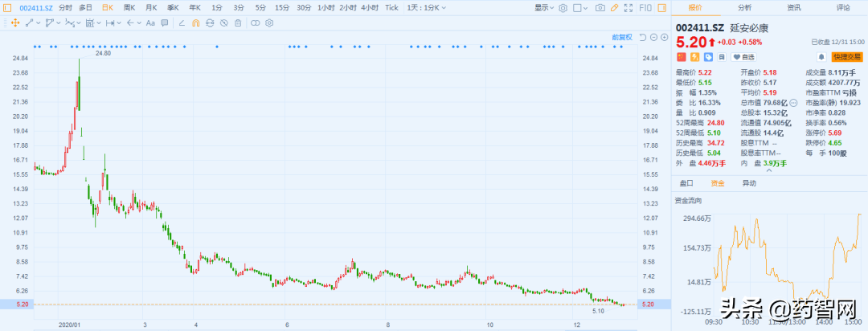Screen dimensions: 868x331
Task: Click the 002411.SZ ticker code link
Action: (36, 8)
